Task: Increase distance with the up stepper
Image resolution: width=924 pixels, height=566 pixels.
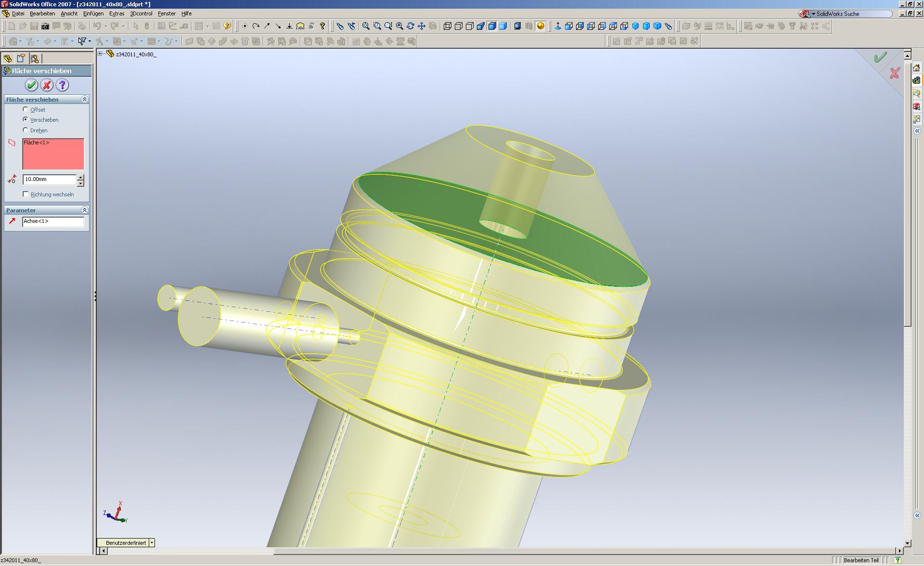Action: (x=80, y=177)
